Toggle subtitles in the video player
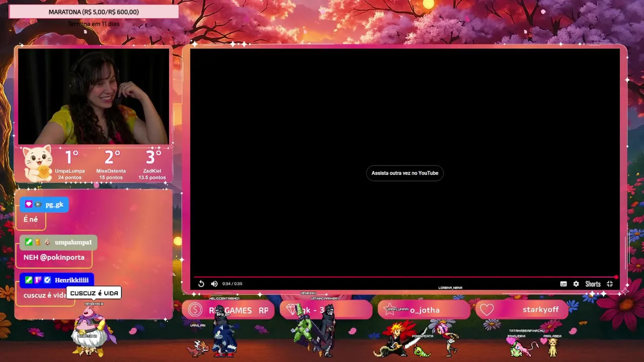 point(563,284)
